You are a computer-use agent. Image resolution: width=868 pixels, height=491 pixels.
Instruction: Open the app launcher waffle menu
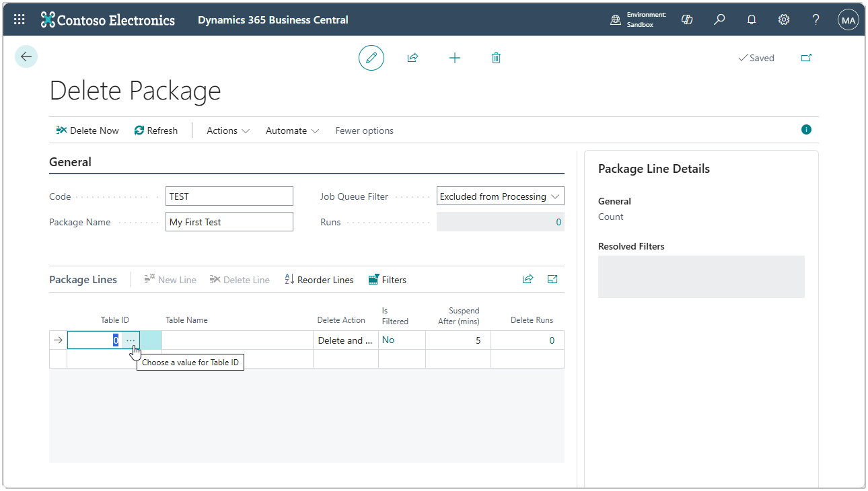(20, 20)
